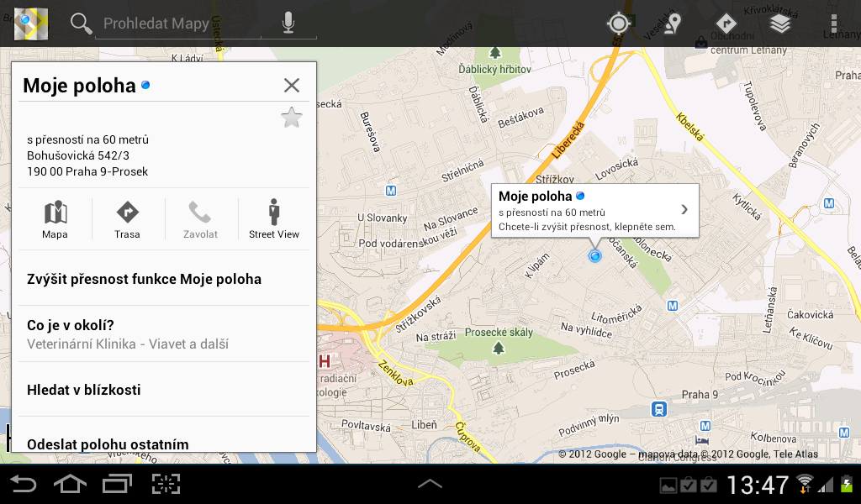This screenshot has height=504, width=861.
Task: Open the Directions icon in toolbar
Action: (x=726, y=24)
